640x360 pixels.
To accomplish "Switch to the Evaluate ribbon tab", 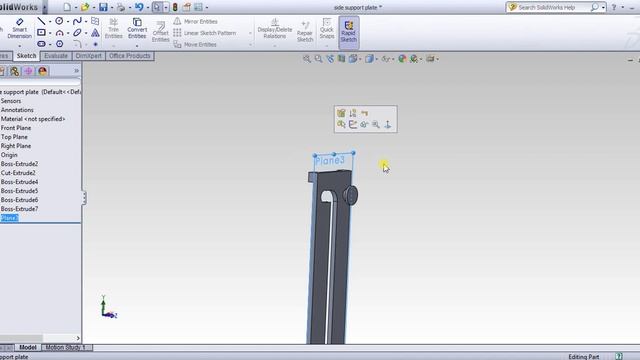I will (56, 56).
